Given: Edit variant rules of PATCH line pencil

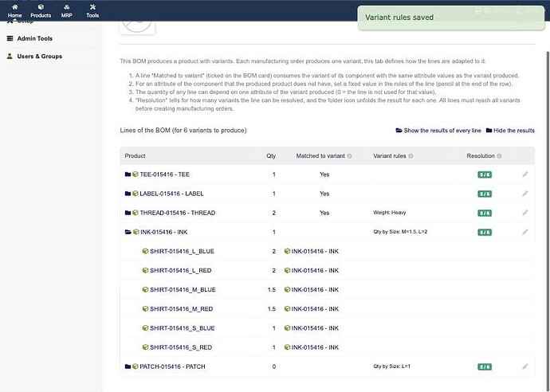Looking at the screenshot, I should point(525,367).
